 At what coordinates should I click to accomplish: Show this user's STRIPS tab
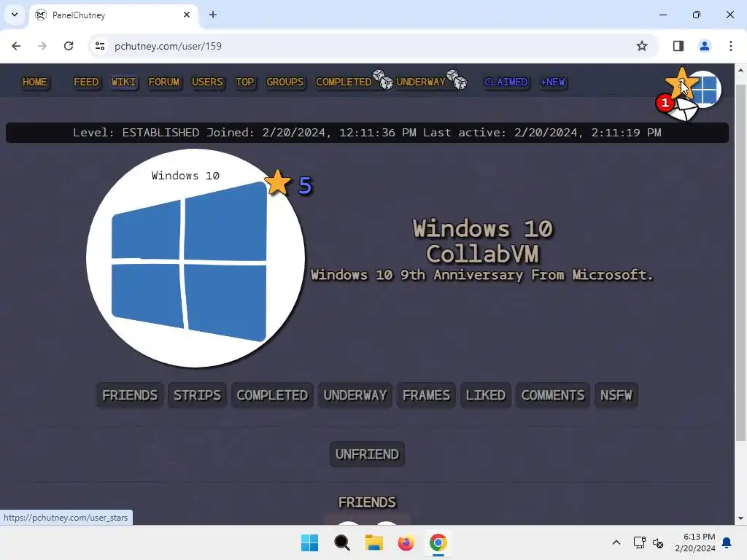pos(197,395)
